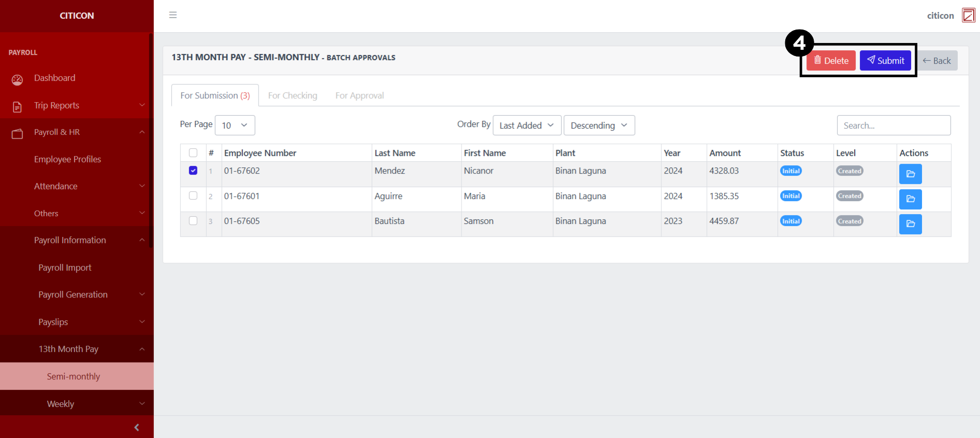Click the hamburger menu icon
Screen dimensions: 980x438
tap(173, 15)
